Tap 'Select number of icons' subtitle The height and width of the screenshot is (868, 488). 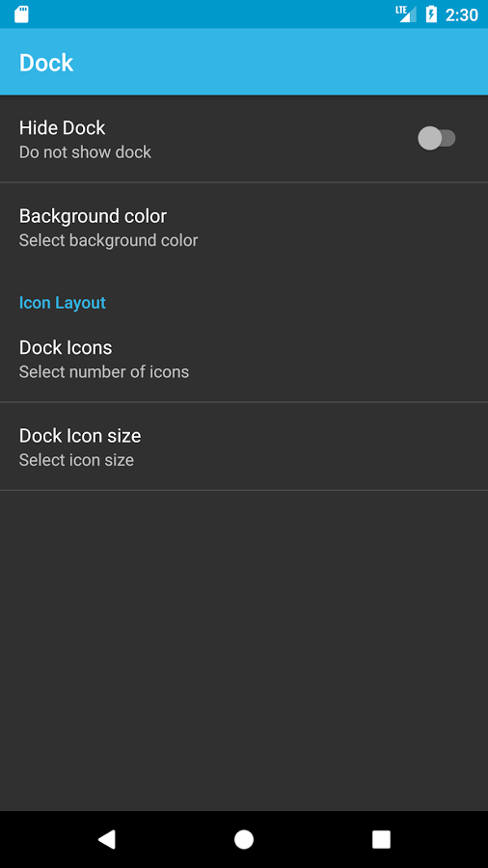point(104,372)
